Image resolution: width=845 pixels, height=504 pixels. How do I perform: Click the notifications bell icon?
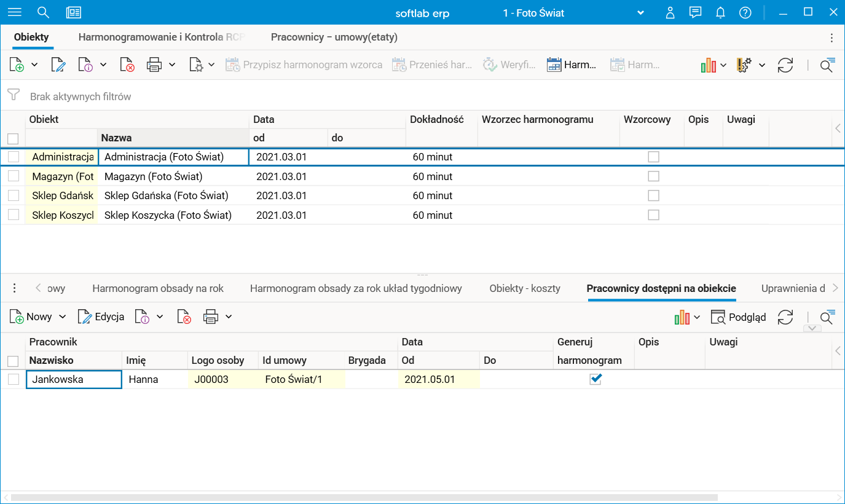(x=721, y=12)
